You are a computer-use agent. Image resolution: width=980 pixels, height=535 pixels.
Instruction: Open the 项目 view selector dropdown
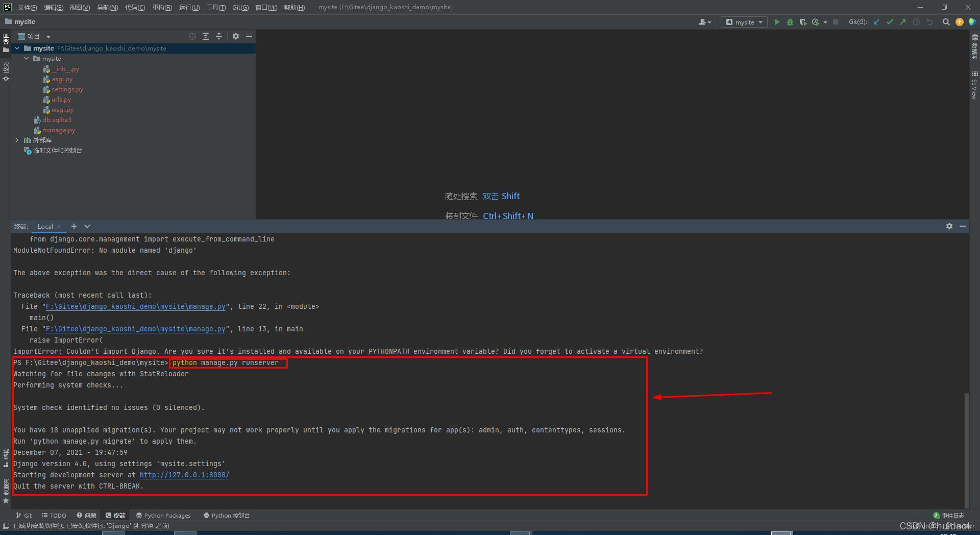point(35,36)
